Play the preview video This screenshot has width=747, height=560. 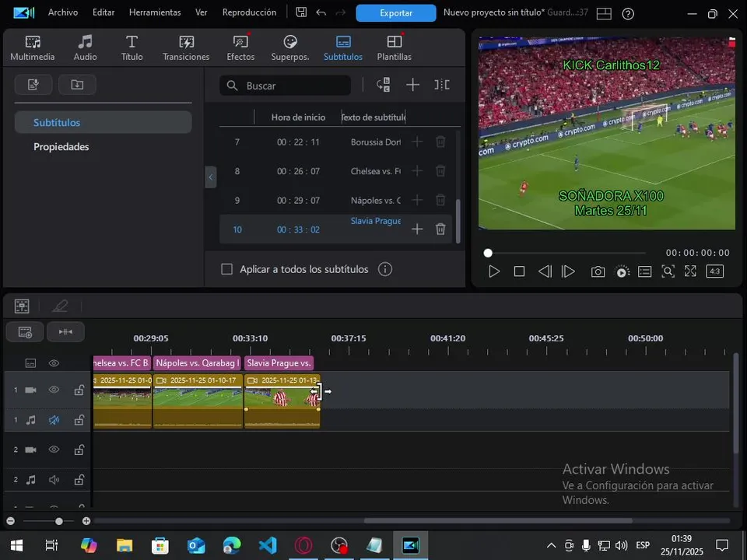494,271
